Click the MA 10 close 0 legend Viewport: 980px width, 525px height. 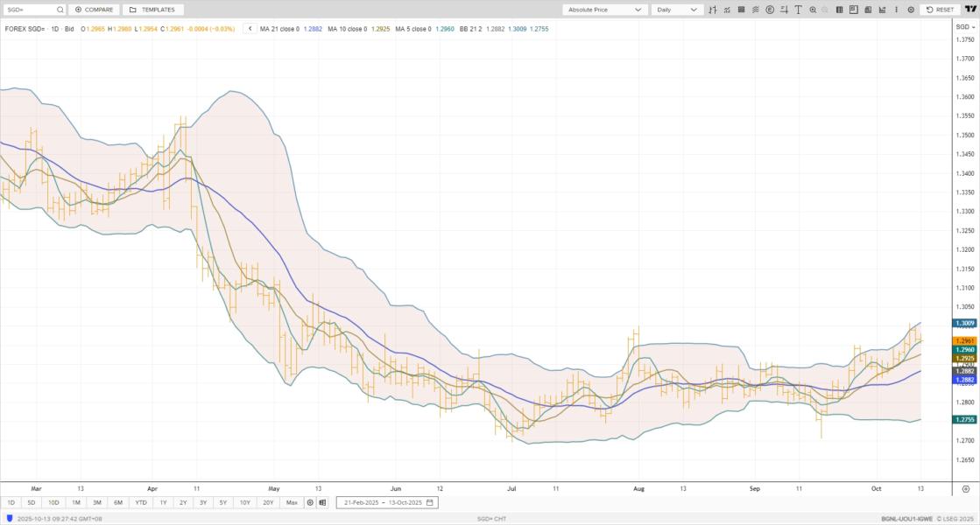pyautogui.click(x=348, y=29)
